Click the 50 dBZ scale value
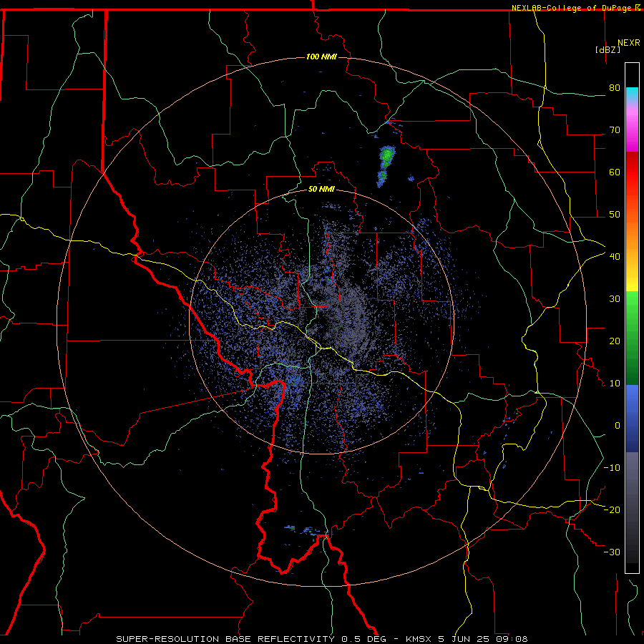The width and height of the screenshot is (644, 644). (615, 215)
